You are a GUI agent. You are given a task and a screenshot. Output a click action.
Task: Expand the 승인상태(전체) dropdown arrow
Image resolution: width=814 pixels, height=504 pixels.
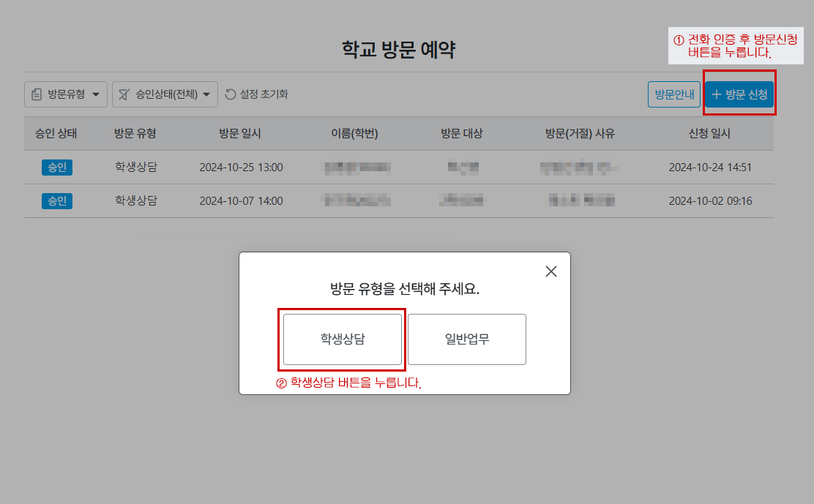tap(206, 94)
